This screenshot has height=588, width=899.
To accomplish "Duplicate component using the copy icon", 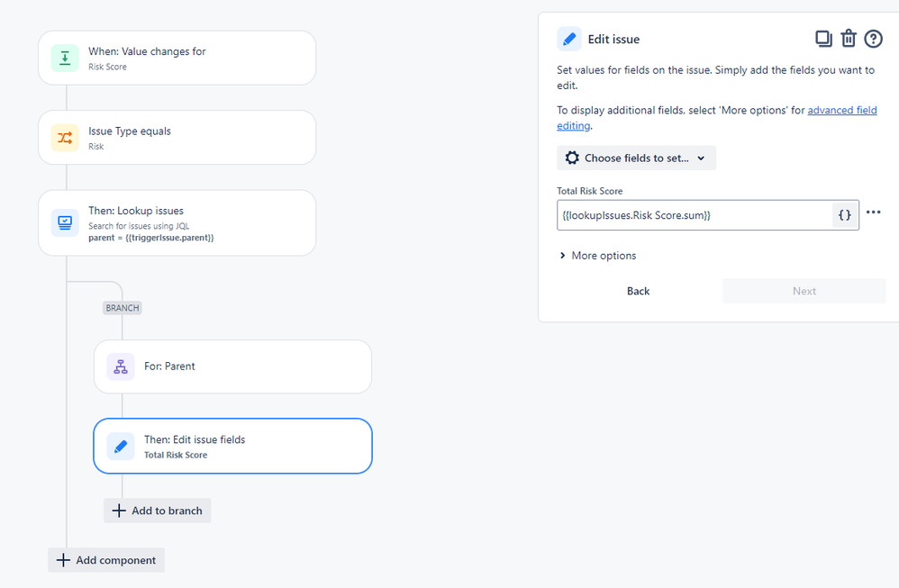I will tap(822, 39).
